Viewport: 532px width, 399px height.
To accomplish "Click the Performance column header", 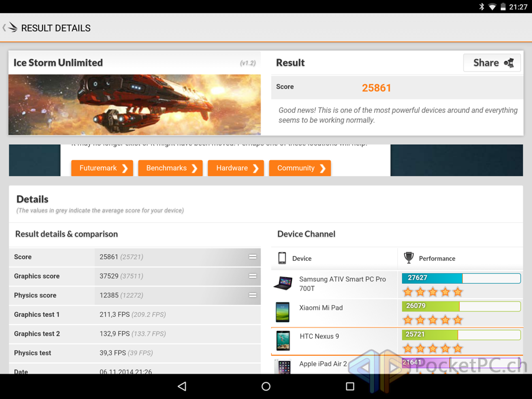I will coord(437,258).
